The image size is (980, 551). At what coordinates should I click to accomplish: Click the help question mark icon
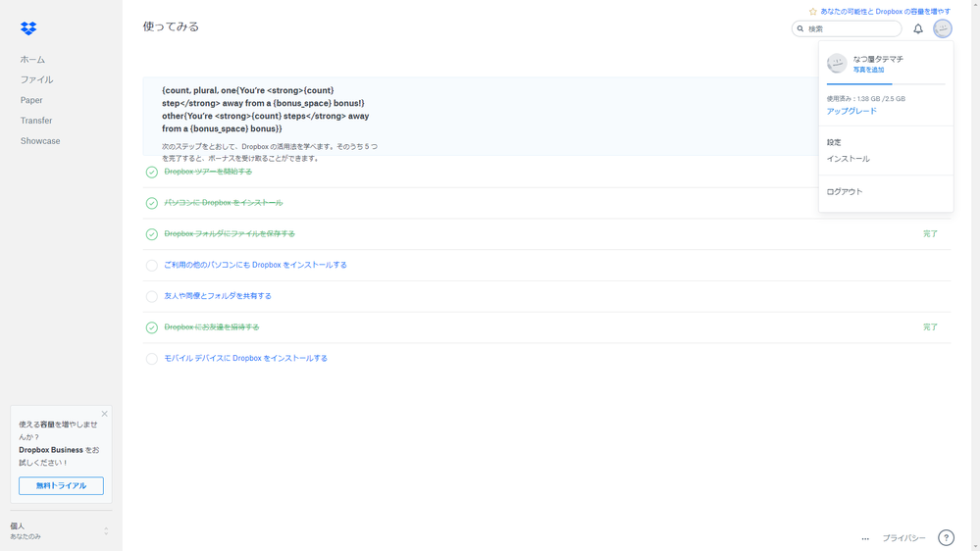pos(946,537)
